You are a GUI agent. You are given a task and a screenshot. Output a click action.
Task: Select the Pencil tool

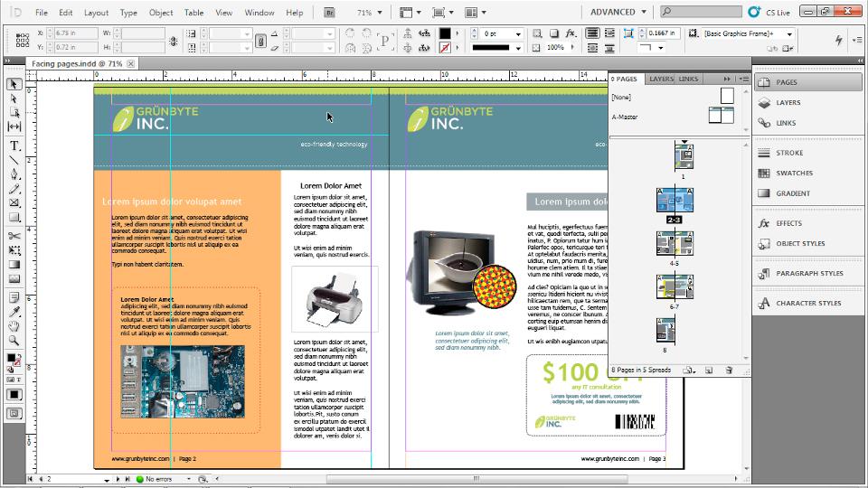(x=14, y=189)
